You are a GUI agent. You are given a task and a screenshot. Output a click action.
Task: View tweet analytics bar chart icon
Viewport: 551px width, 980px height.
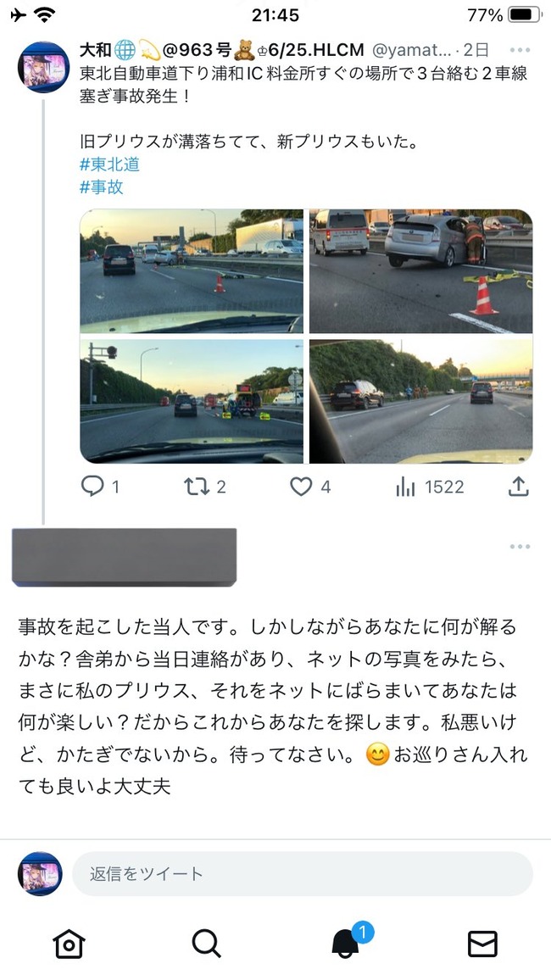coord(405,487)
